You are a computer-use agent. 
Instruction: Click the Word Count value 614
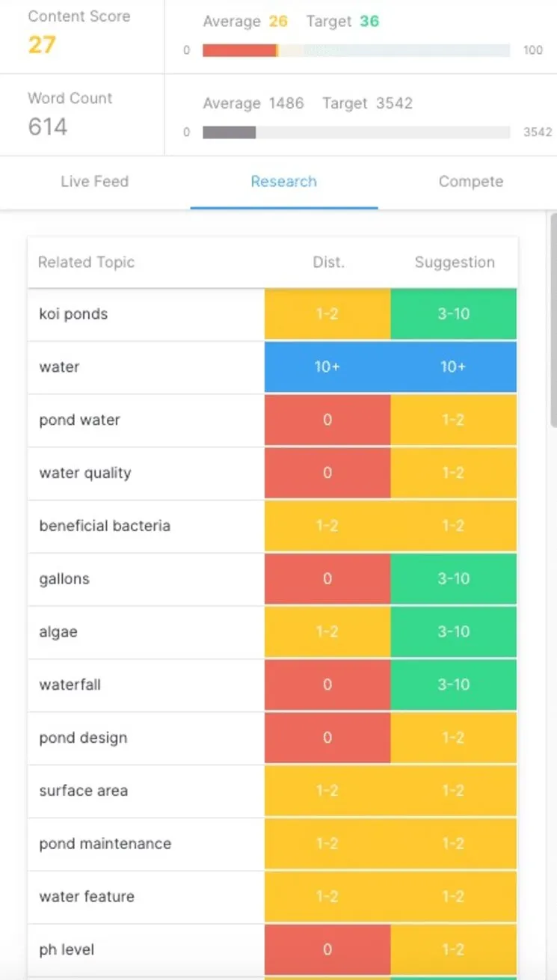click(46, 127)
